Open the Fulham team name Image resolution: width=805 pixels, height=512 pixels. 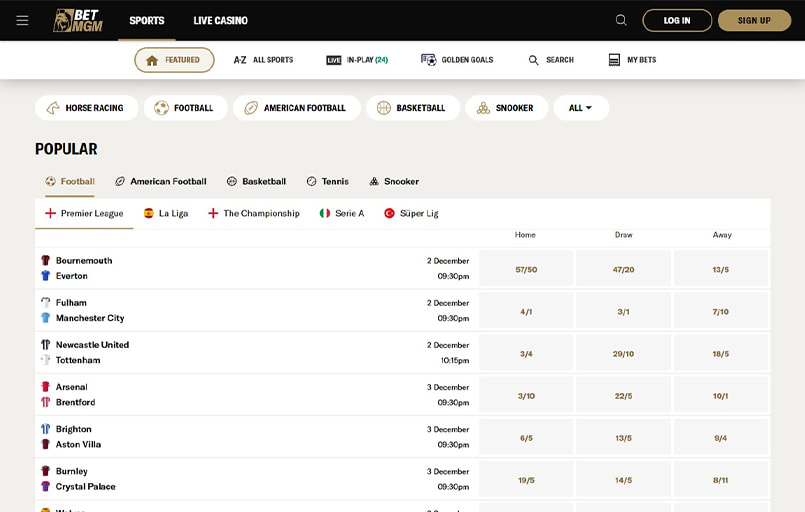[71, 302]
